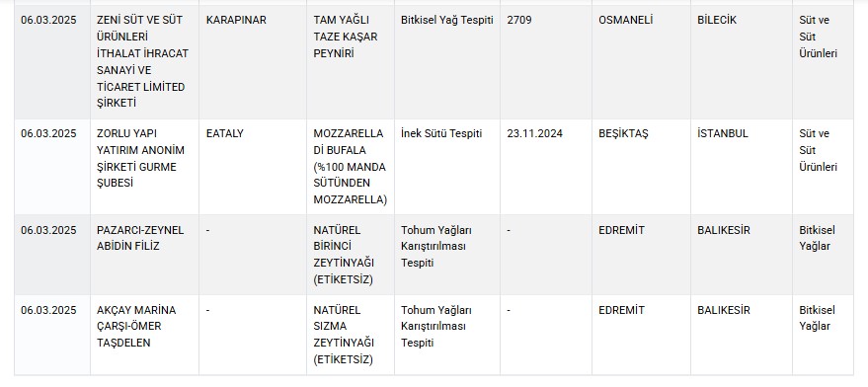Click AKÇAY MARİNA ÇARŞI-ÖMER TAŞDELEN cell
The height and width of the screenshot is (387, 868).
point(144,335)
